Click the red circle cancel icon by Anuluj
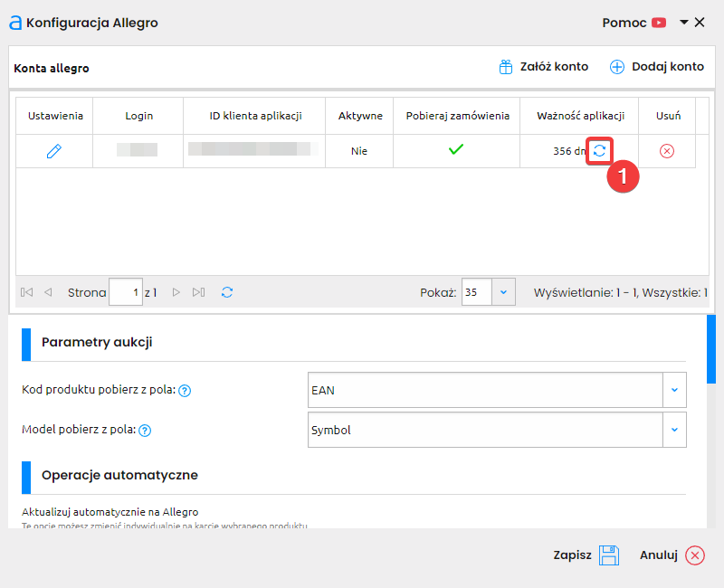Screen dimensions: 724x588 (x=695, y=555)
